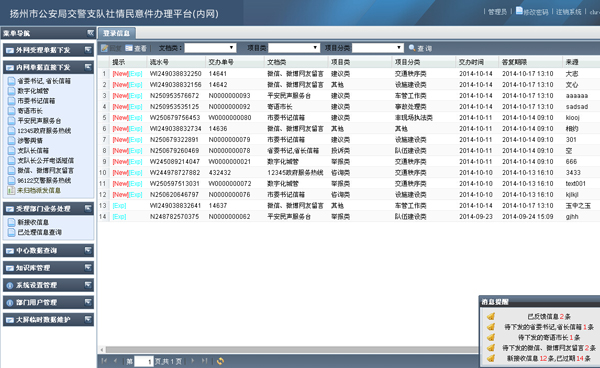
Task: Click the 查看 view toolbar icon
Action: click(x=129, y=48)
